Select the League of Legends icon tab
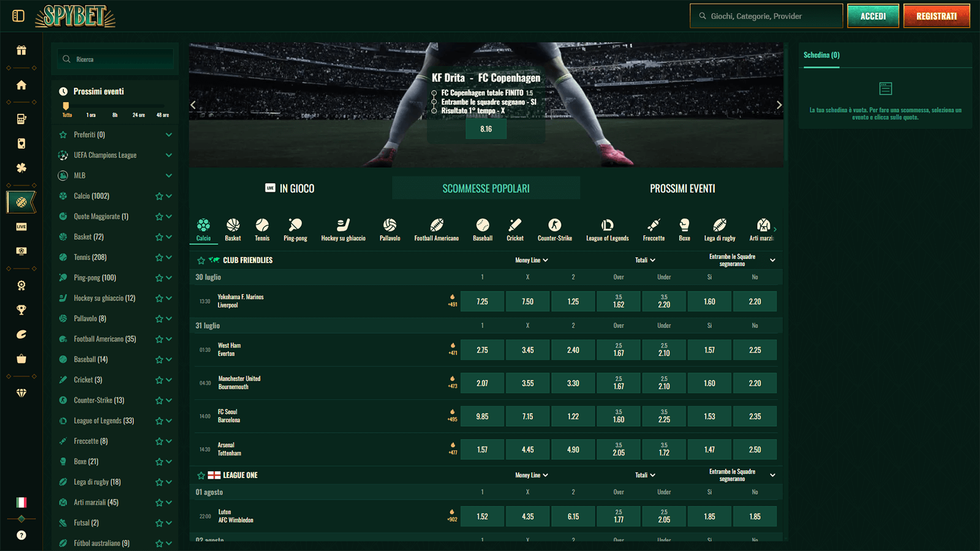Viewport: 980px width, 551px height. 607,230
